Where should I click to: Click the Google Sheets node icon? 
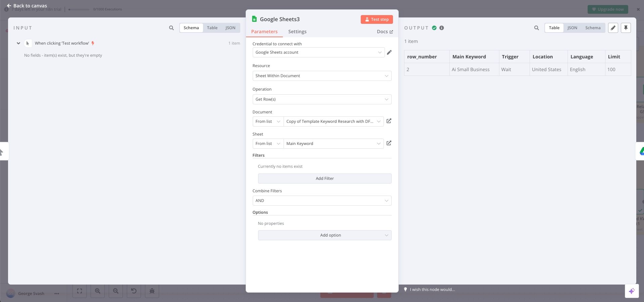point(254,19)
